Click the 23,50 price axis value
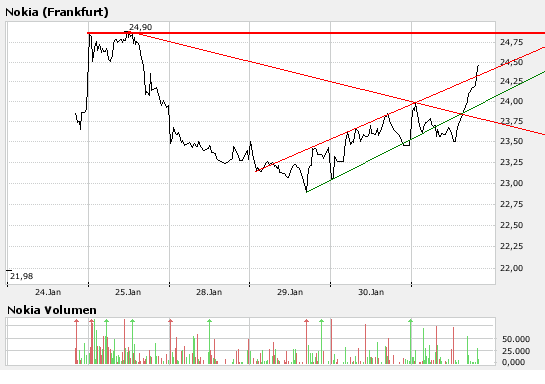The width and height of the screenshot is (545, 384). click(512, 141)
